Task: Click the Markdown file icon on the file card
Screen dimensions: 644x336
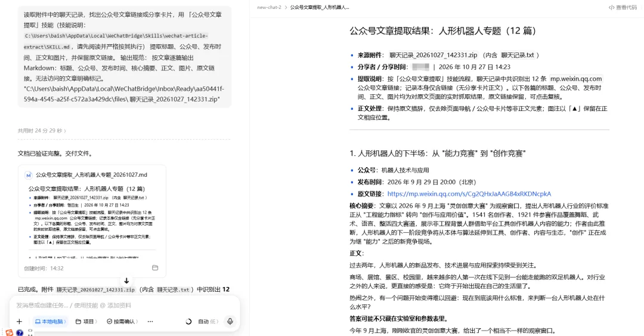Action: click(29, 175)
